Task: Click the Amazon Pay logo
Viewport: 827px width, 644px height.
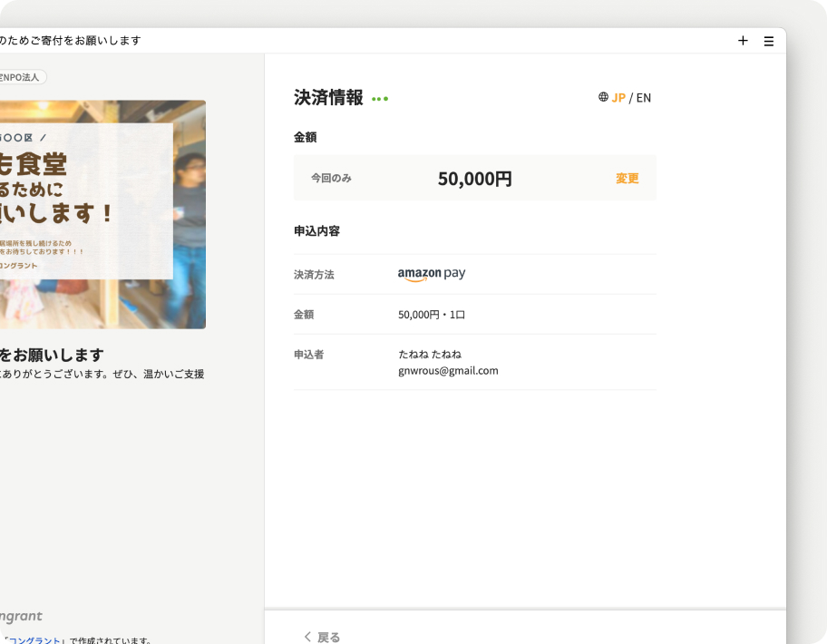Action: [x=432, y=274]
